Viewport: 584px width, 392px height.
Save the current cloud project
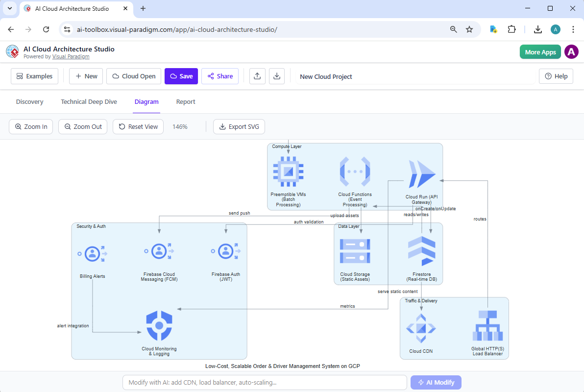click(x=181, y=76)
